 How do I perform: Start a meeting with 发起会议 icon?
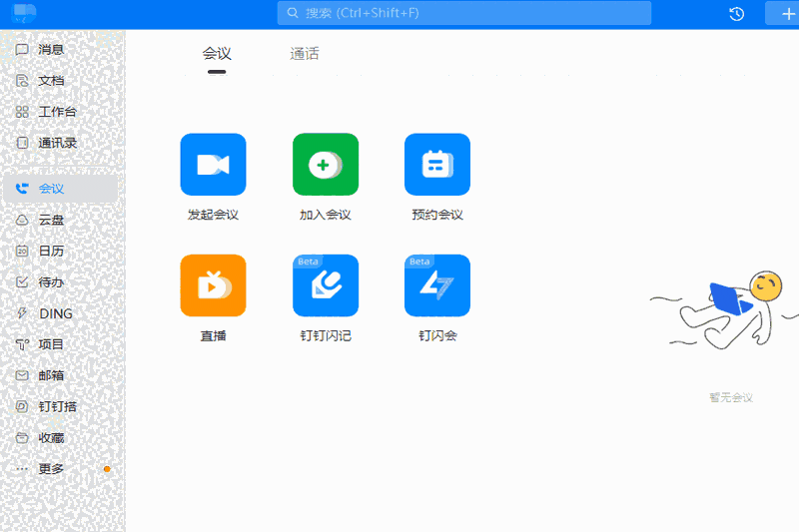213,165
